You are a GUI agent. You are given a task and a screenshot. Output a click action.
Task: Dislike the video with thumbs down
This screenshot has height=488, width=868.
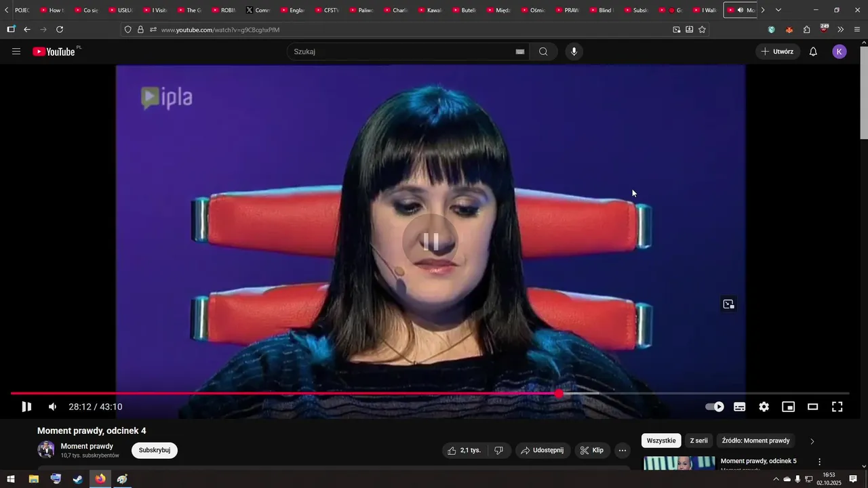[498, 450]
